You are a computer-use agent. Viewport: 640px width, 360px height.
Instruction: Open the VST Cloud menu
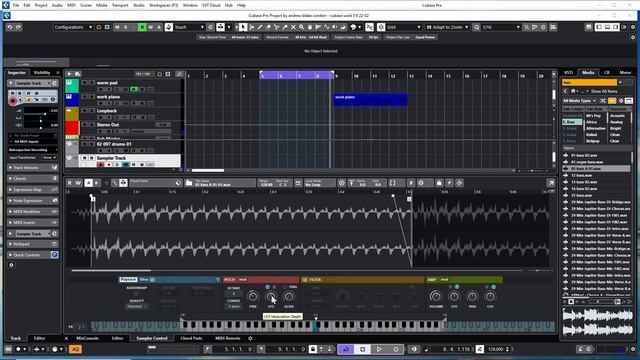211,5
